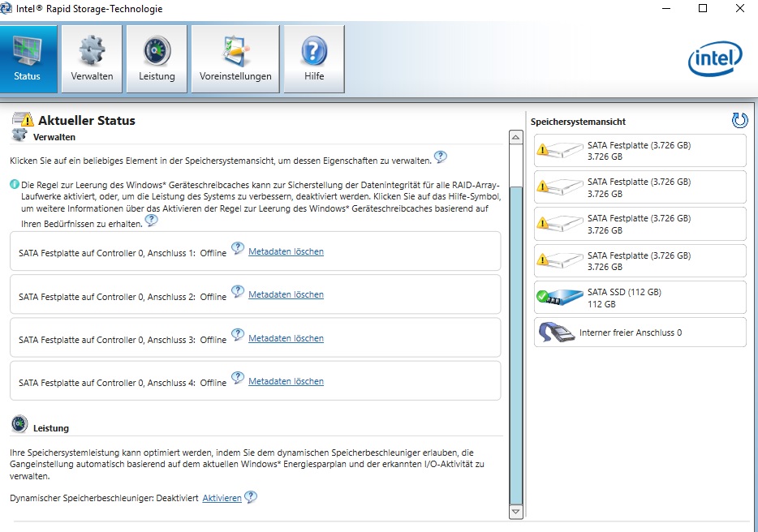
Task: Open the Leistung tab
Action: point(157,59)
